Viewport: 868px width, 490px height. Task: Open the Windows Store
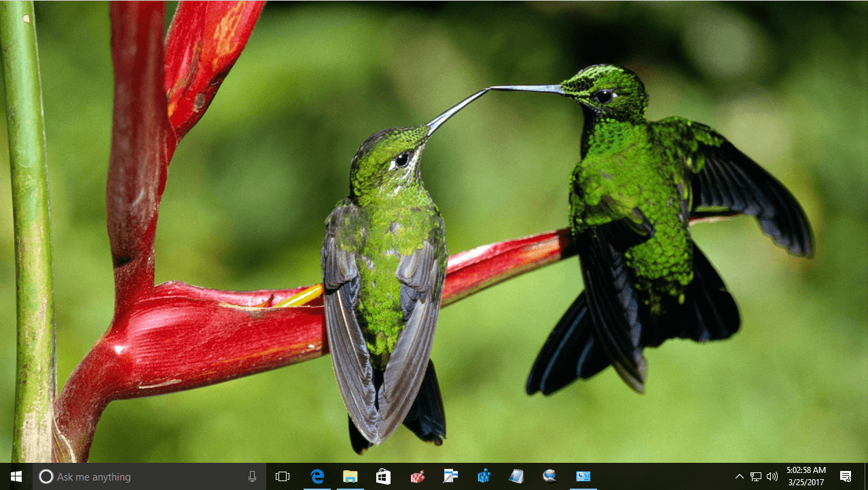click(383, 476)
